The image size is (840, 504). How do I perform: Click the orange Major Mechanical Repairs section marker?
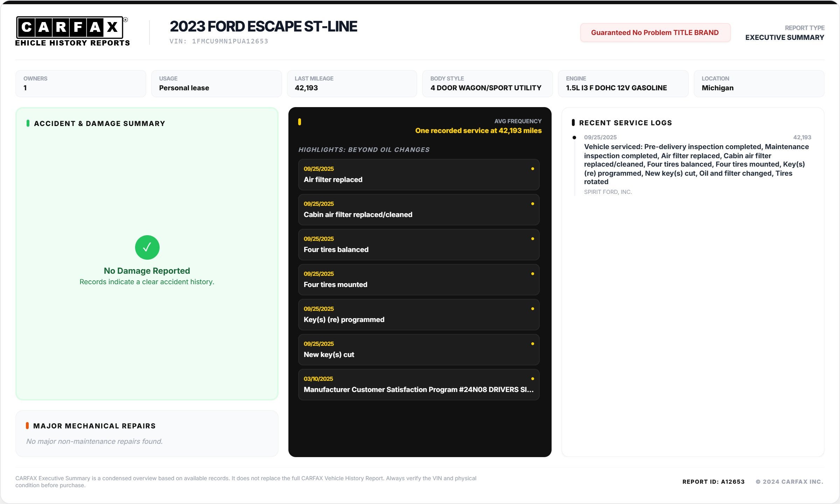click(x=28, y=426)
